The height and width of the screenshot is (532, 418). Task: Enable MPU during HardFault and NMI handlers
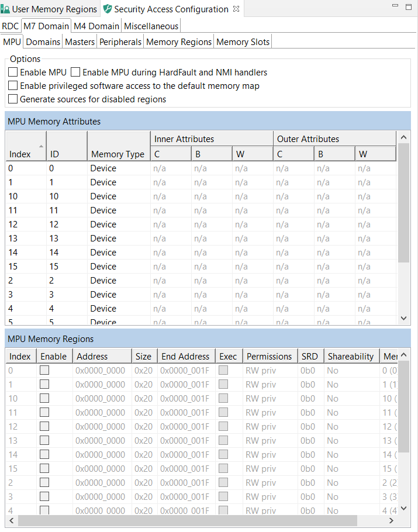point(75,72)
